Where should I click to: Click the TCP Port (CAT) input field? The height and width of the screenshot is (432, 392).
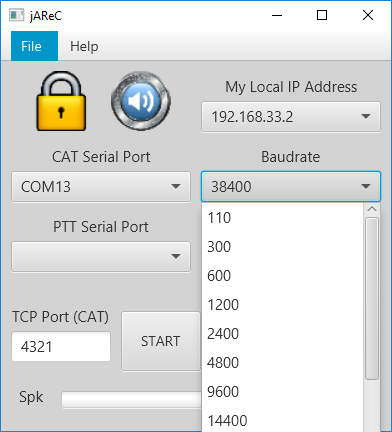pyautogui.click(x=61, y=347)
